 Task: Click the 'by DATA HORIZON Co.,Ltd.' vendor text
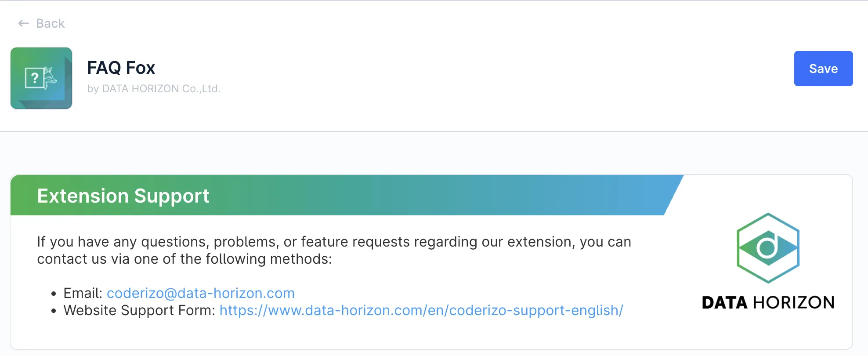154,89
